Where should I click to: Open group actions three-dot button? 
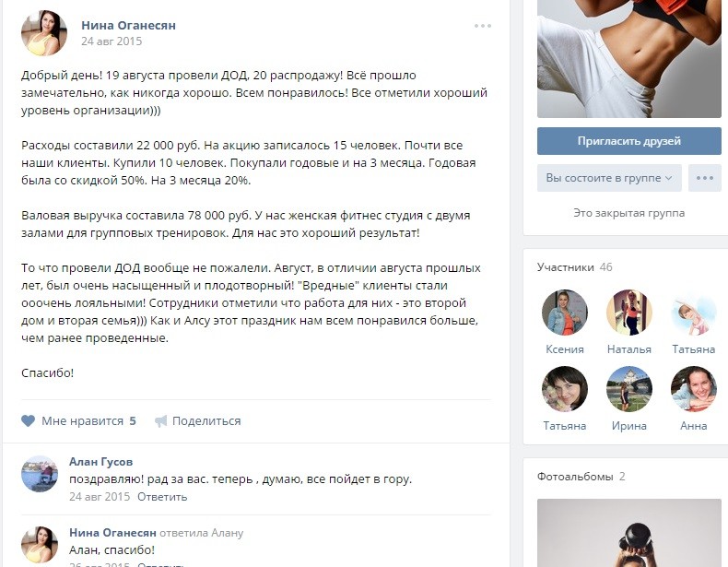tap(705, 178)
